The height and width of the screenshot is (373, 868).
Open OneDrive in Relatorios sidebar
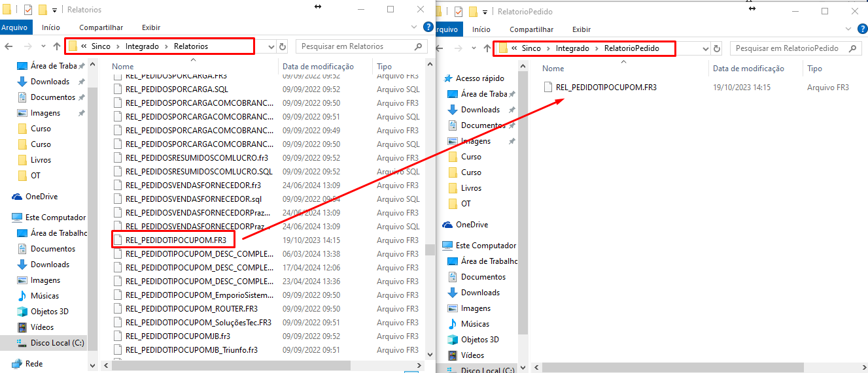(x=41, y=197)
